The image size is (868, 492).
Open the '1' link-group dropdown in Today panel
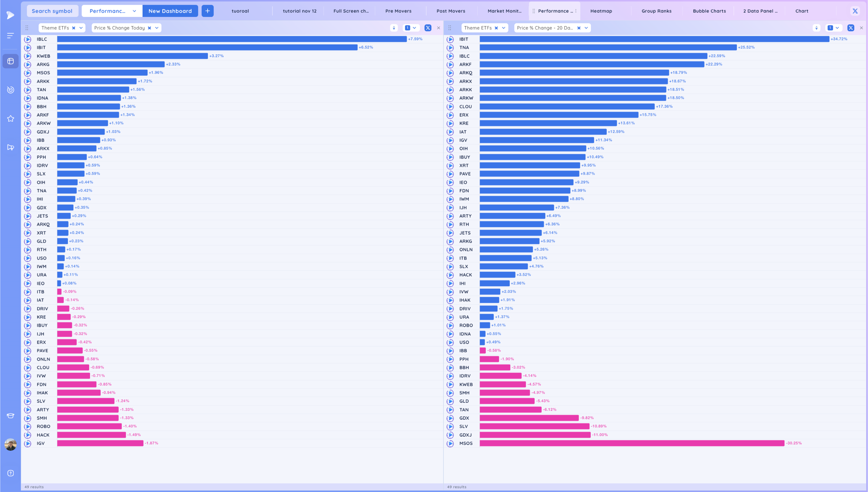(x=411, y=28)
